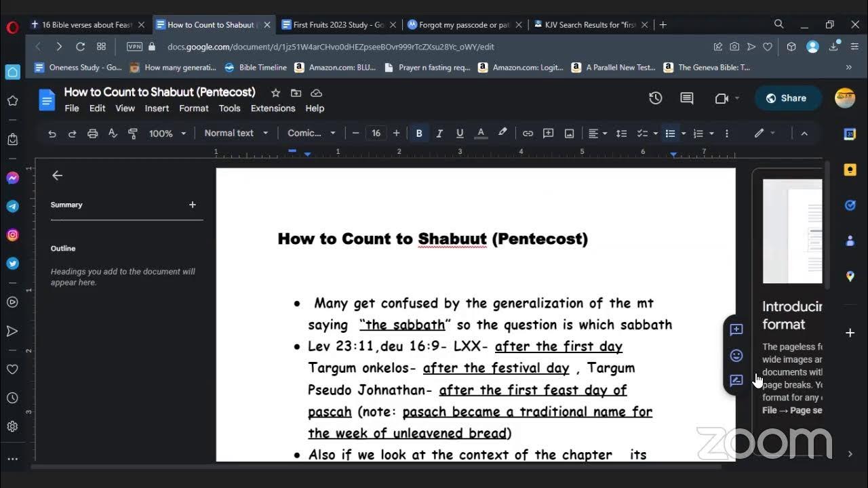Viewport: 868px width, 488px height.
Task: Open Messenger in Opera sidebar
Action: tap(12, 178)
